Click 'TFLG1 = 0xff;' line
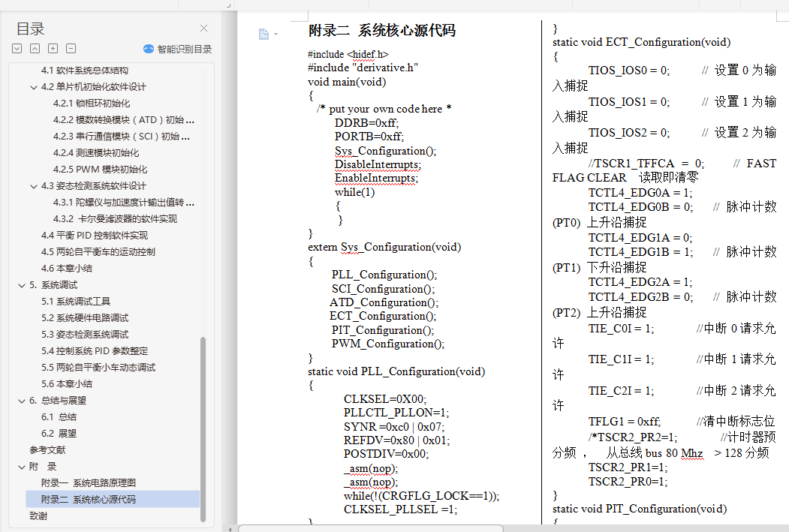The width and height of the screenshot is (789, 532). pyautogui.click(x=625, y=422)
